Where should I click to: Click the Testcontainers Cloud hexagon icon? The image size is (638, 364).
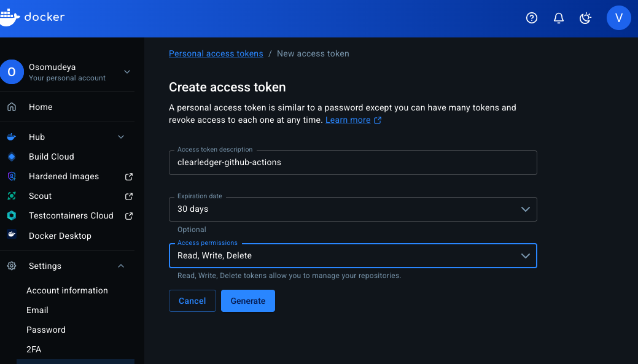click(12, 215)
